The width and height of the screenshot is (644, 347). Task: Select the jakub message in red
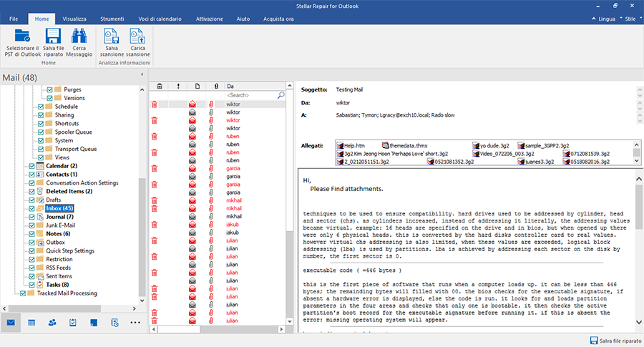pos(218,225)
